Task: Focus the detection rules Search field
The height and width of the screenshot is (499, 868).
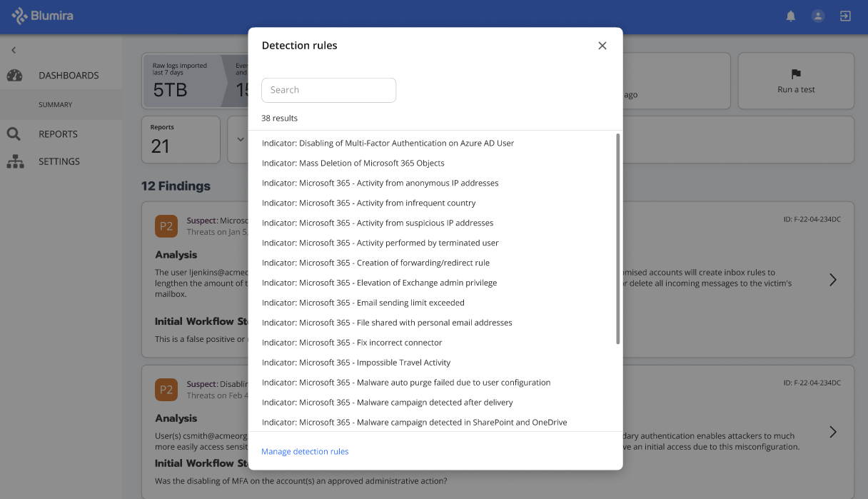Action: coord(329,90)
